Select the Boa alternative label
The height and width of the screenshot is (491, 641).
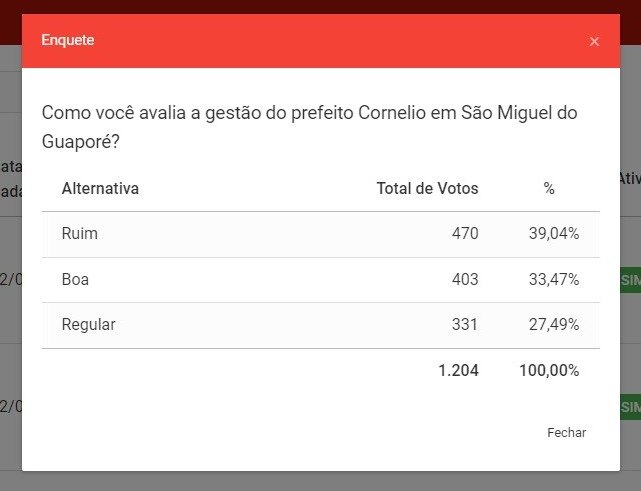(x=75, y=280)
